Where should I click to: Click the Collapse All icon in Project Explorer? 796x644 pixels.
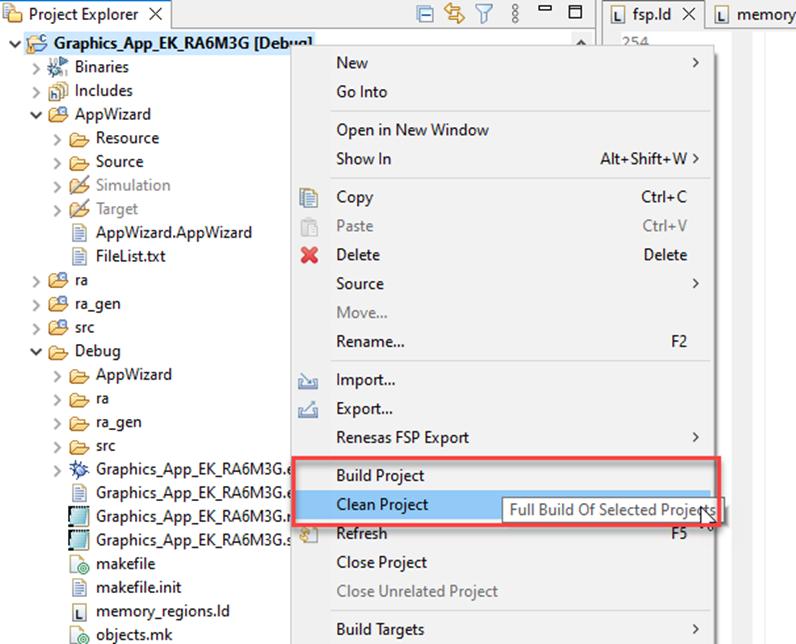click(426, 14)
